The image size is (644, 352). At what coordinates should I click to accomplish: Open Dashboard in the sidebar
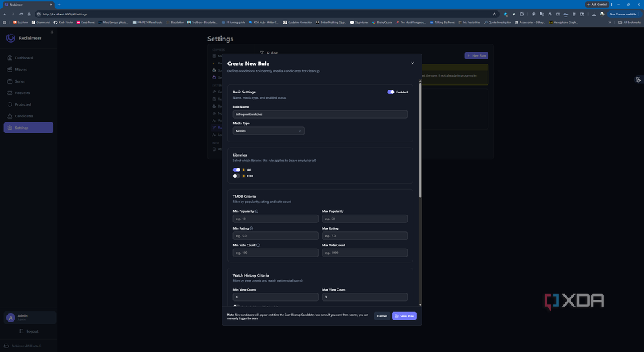(28, 58)
